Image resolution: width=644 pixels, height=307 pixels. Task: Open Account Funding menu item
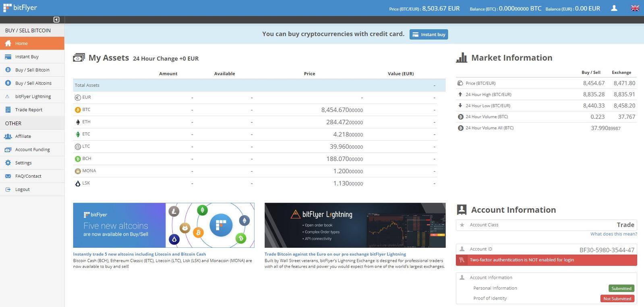click(x=32, y=149)
